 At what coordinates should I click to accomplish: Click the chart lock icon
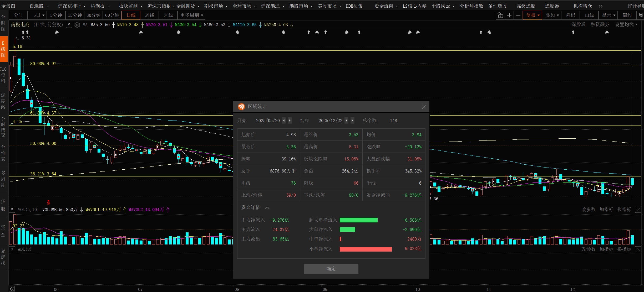500,15
